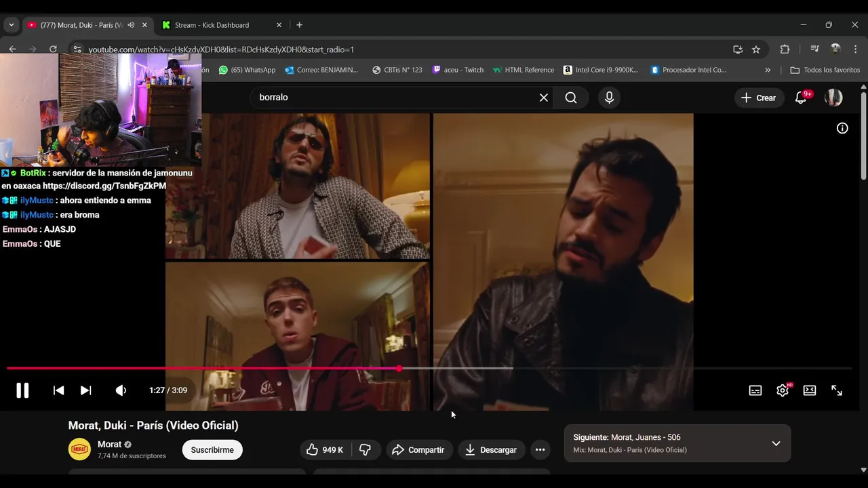Start voice search with microphone
The image size is (868, 488).
[x=609, y=98]
